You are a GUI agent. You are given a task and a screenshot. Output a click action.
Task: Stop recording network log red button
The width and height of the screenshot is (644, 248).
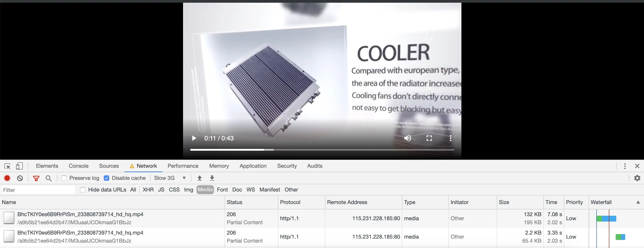point(7,178)
